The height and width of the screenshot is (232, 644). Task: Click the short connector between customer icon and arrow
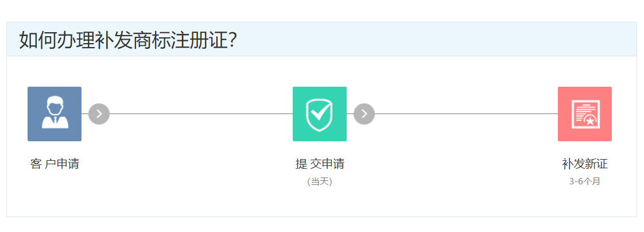click(x=85, y=114)
